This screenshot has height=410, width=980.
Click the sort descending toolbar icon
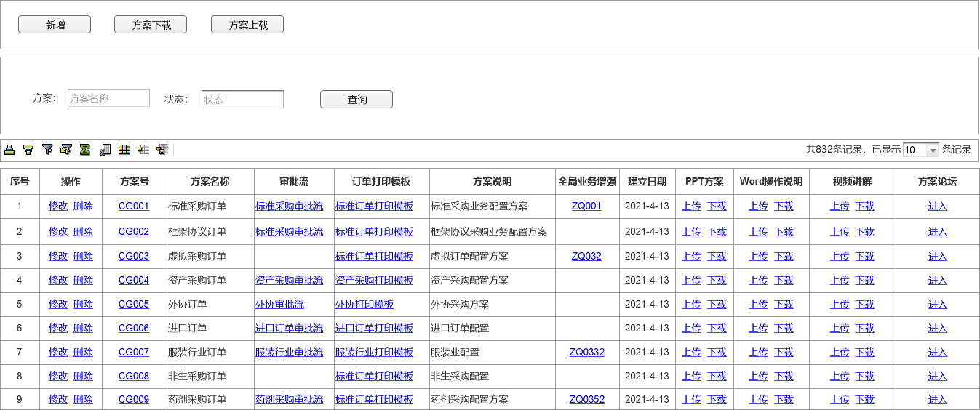point(28,150)
